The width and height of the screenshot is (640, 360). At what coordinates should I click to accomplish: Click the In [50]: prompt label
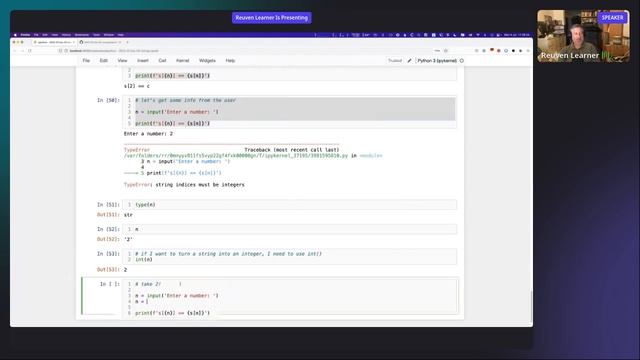(x=108, y=100)
